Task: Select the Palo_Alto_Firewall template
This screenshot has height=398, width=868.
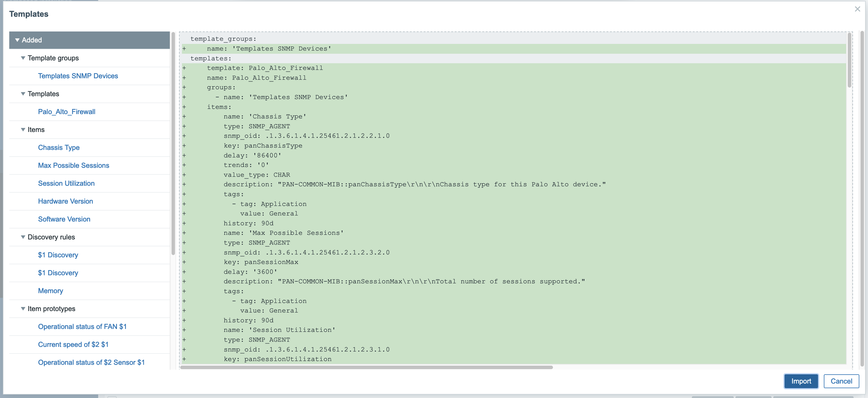Action: [66, 111]
